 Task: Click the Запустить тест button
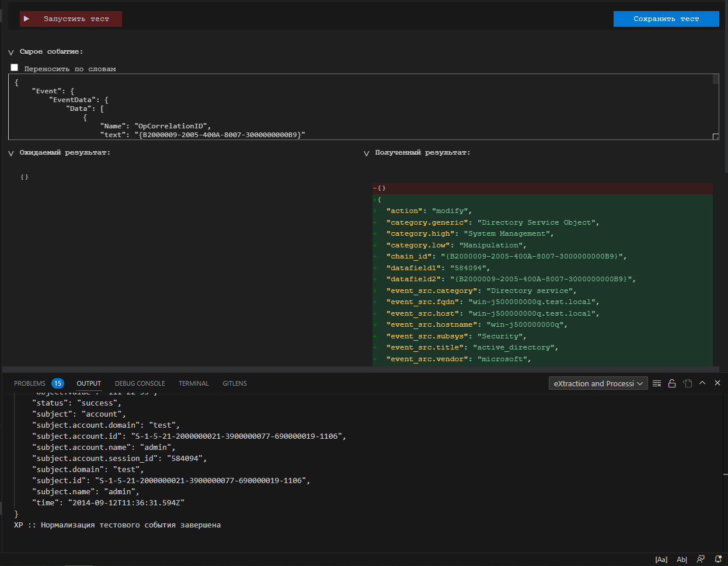pyautogui.click(x=70, y=19)
